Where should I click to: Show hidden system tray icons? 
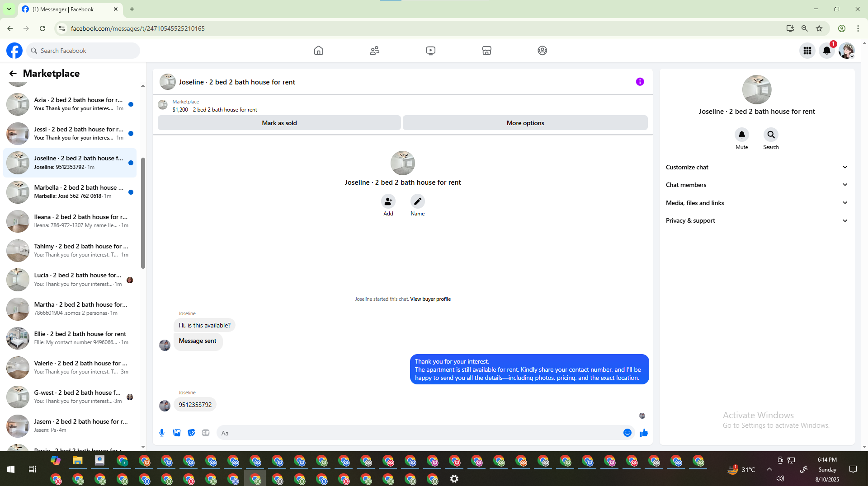pos(769,469)
